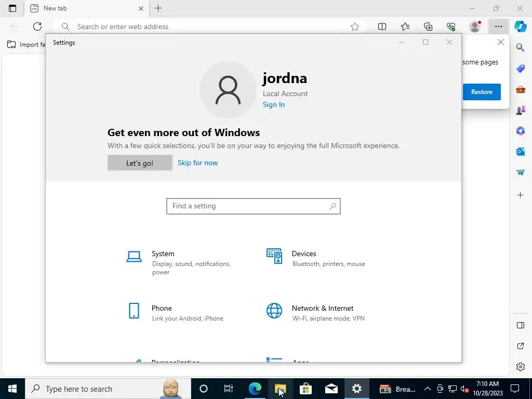The image size is (532, 399).
Task: Click the Let's go! button
Action: click(x=140, y=163)
